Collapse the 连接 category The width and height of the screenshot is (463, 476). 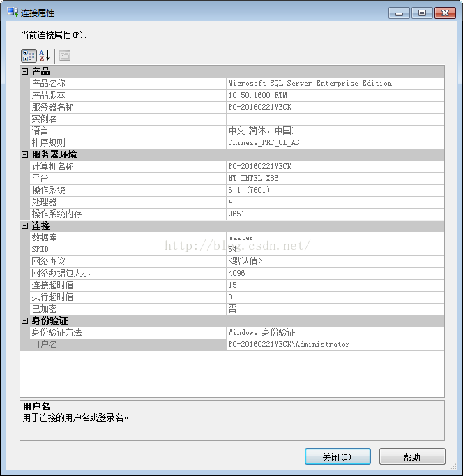25,226
